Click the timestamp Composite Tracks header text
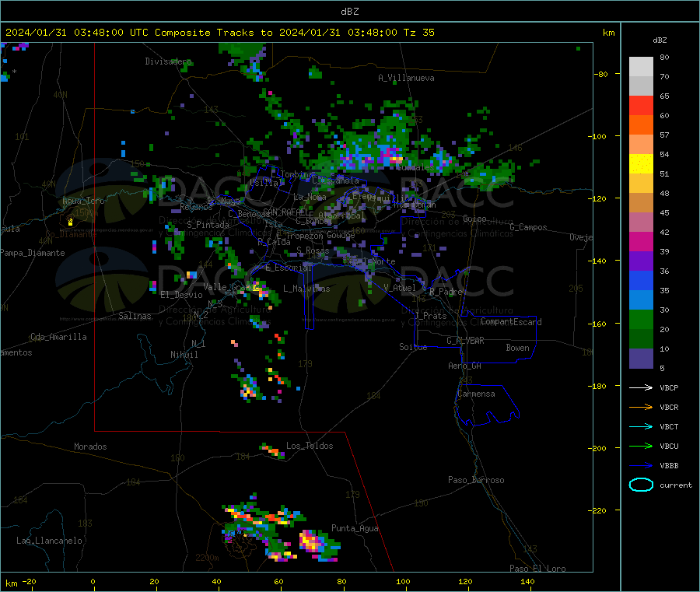Viewport: 700px width, 592px height. pyautogui.click(x=219, y=33)
